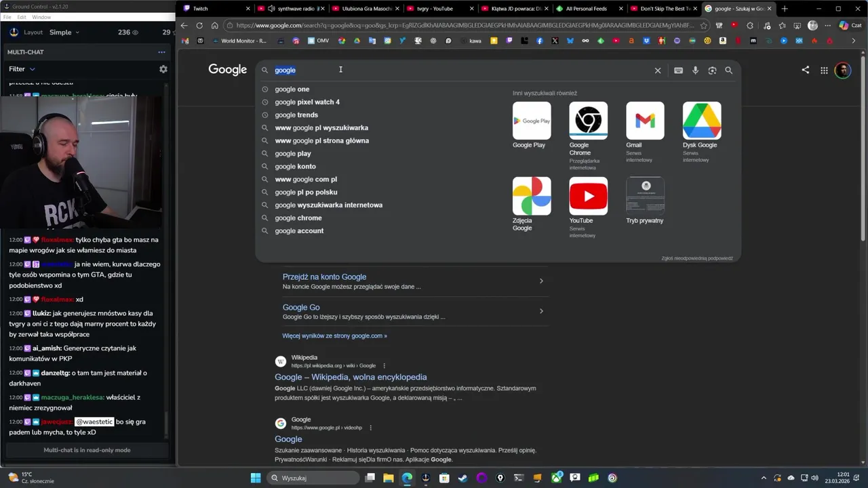Open Facebook bookmark in bookmarks bar
This screenshot has height=488, width=868.
(540, 41)
